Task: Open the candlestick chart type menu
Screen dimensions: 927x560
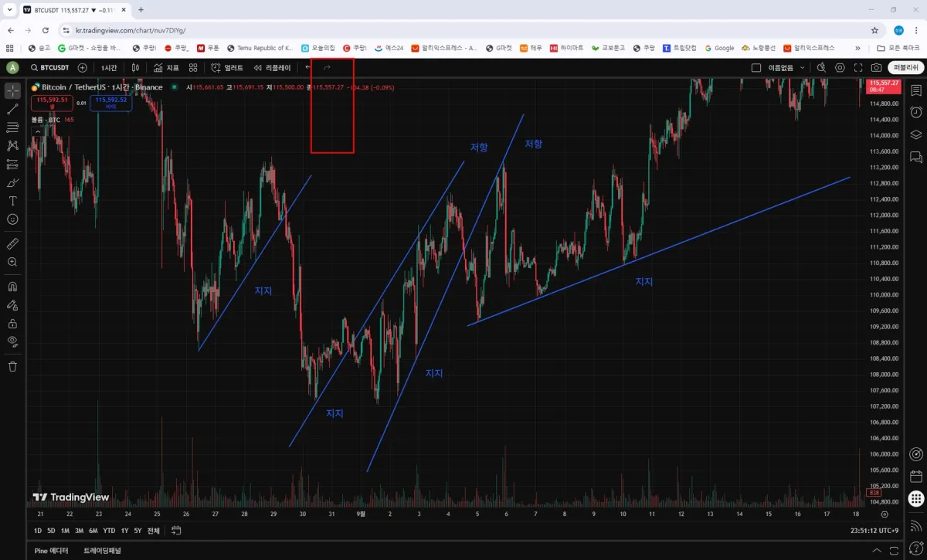Action: pos(135,68)
